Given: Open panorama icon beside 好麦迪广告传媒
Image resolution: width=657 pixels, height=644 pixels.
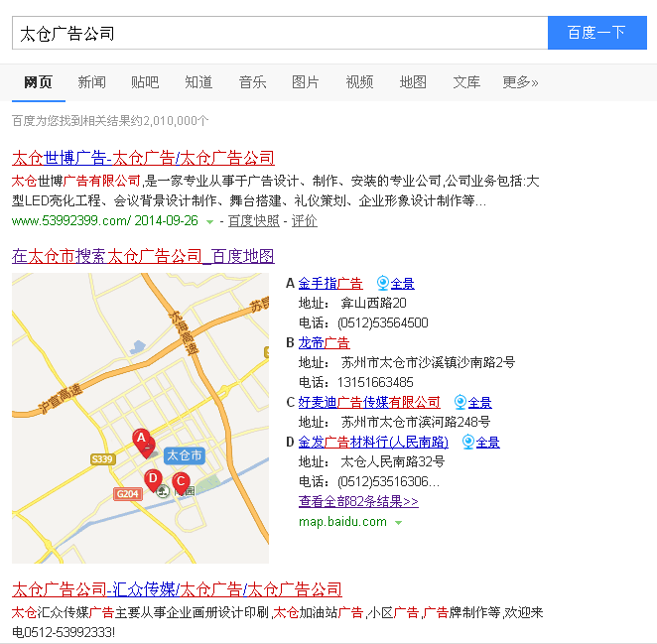Looking at the screenshot, I should tap(460, 402).
